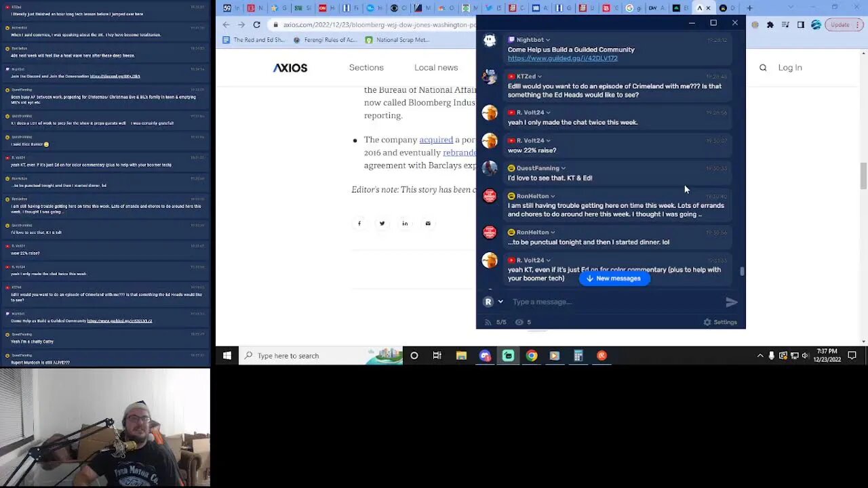Click Chrome Update button

840,24
